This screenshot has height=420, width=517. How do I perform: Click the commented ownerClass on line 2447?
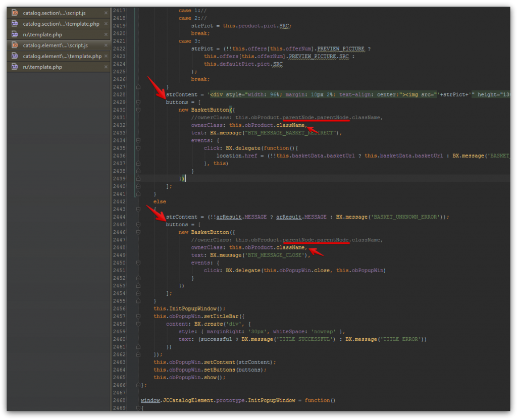(287, 240)
